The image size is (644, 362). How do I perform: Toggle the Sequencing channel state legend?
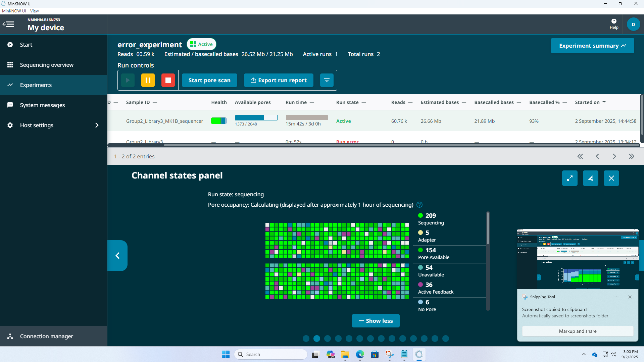431,219
